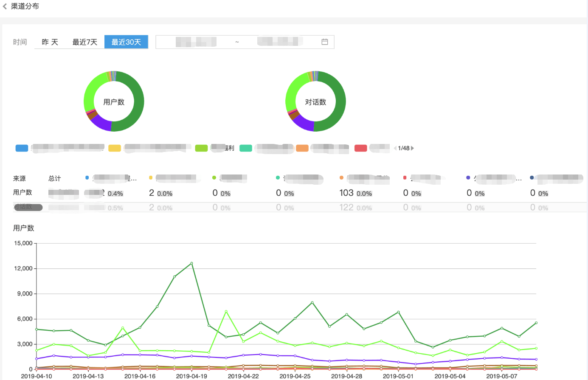The width and height of the screenshot is (588, 380).
Task: Click the 用户数 donut chart center
Action: coord(114,102)
